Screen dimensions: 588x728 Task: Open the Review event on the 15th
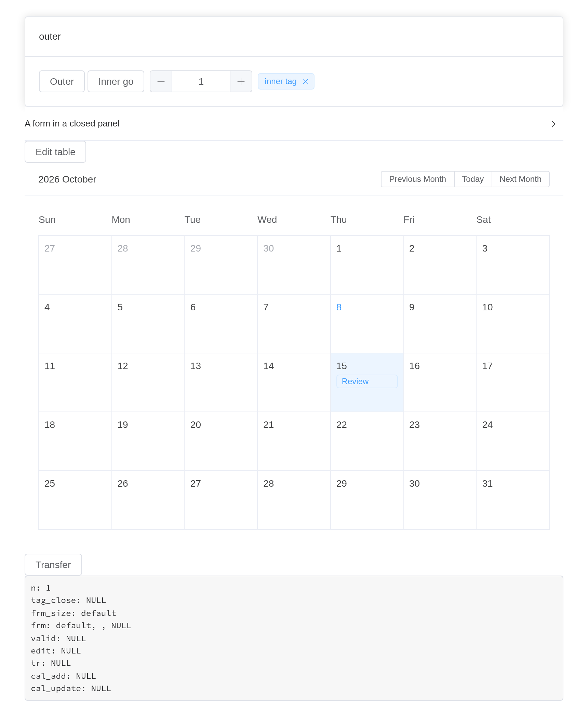(x=367, y=381)
